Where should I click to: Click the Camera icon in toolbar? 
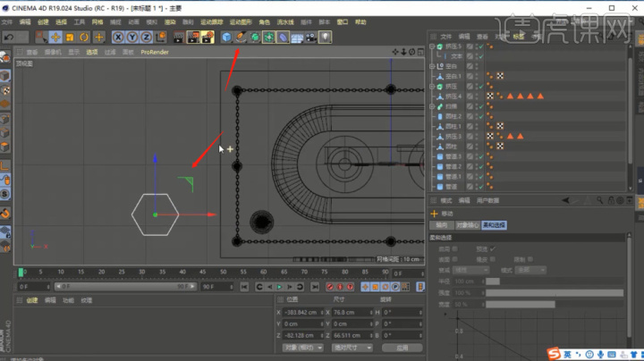(311, 38)
